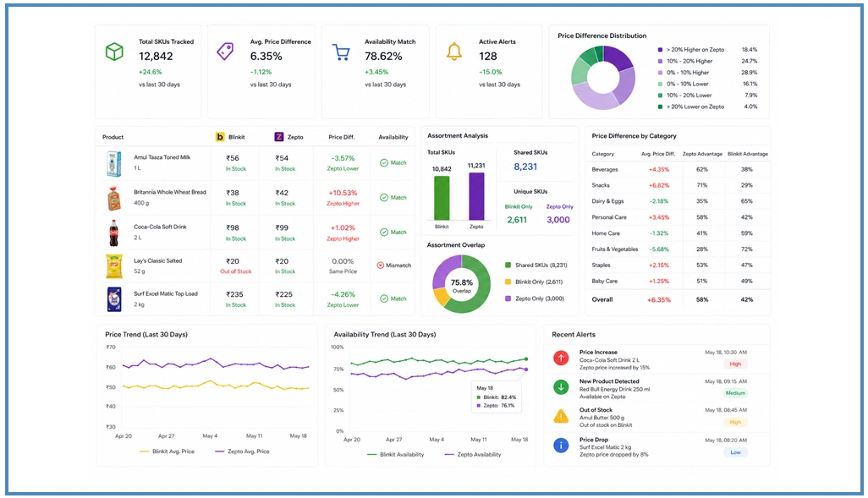The image size is (868, 498).
Task: Click the orange bell Active Alerts icon
Action: (x=454, y=52)
